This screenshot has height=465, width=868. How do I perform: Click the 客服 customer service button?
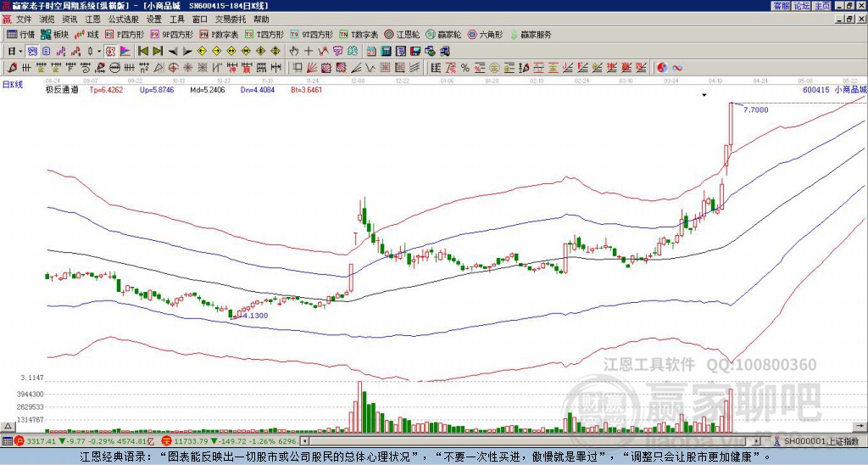[x=782, y=6]
